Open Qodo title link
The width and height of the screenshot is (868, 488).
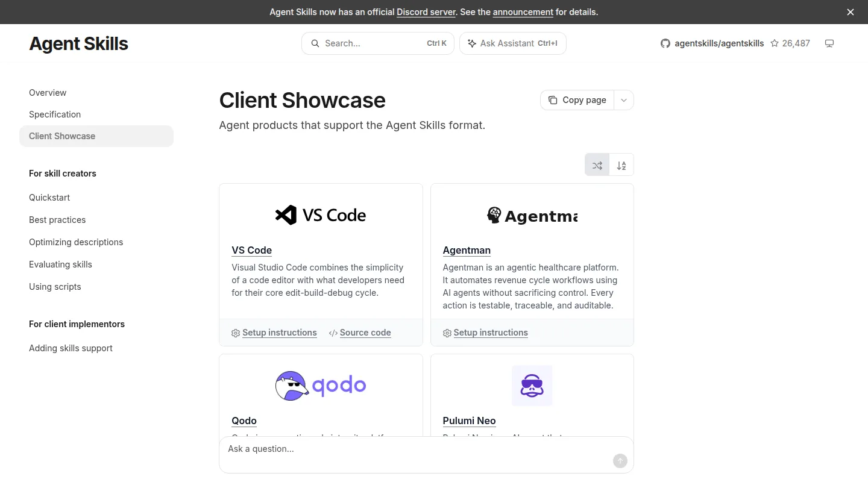tap(244, 421)
